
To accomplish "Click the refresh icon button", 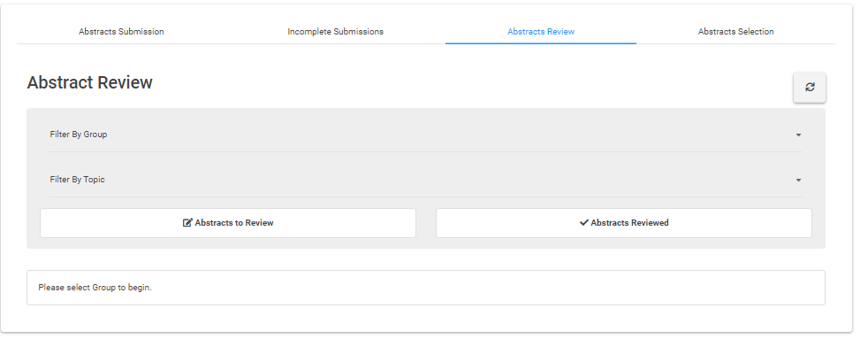I will (x=810, y=88).
